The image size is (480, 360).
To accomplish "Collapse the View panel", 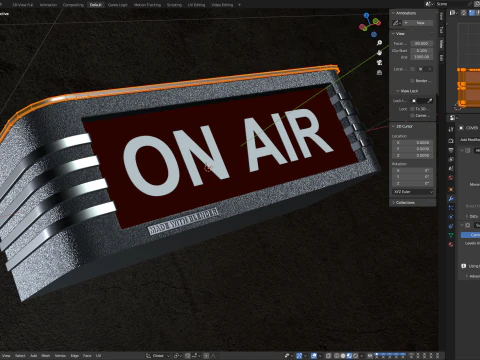I will pyautogui.click(x=393, y=34).
